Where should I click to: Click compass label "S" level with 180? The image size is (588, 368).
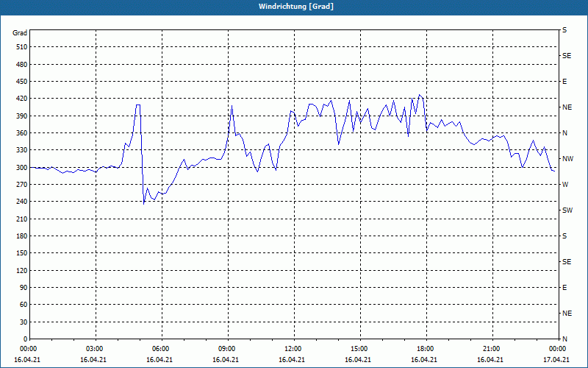[564, 236]
